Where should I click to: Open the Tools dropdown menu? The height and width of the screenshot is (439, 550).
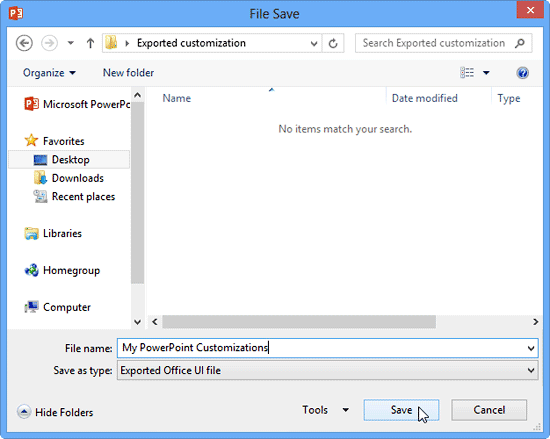325,410
